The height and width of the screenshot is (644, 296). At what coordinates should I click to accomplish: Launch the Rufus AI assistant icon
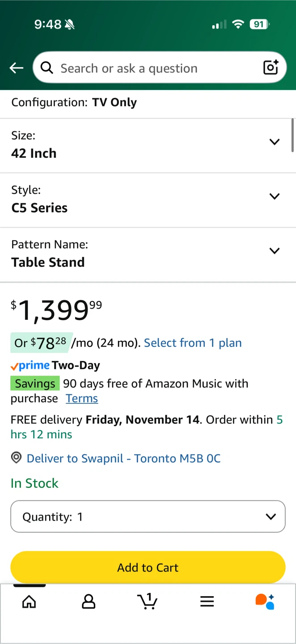pos(265,602)
